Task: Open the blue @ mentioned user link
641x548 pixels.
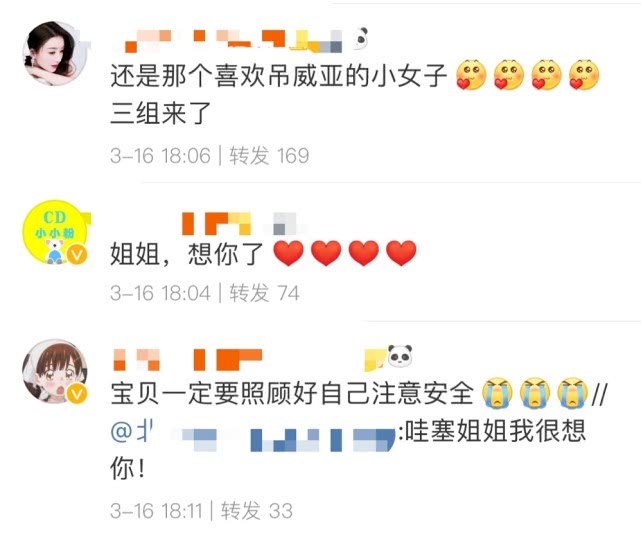Action: point(253,432)
